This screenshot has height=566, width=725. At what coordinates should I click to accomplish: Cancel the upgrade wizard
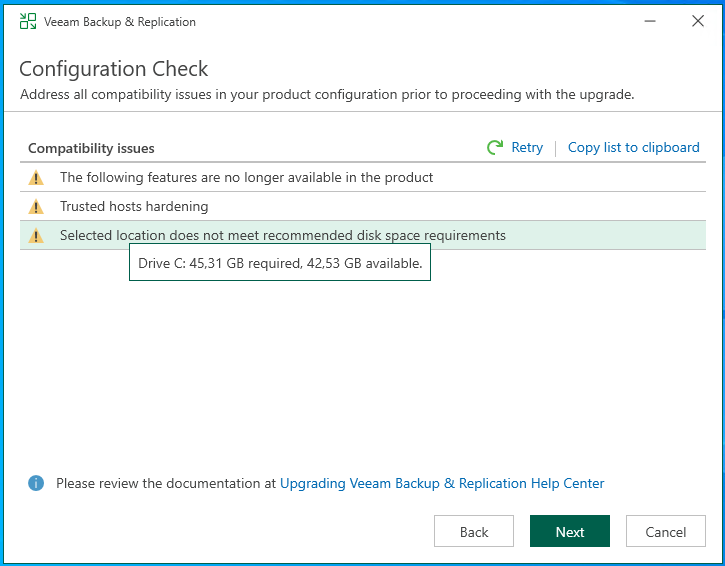point(665,532)
